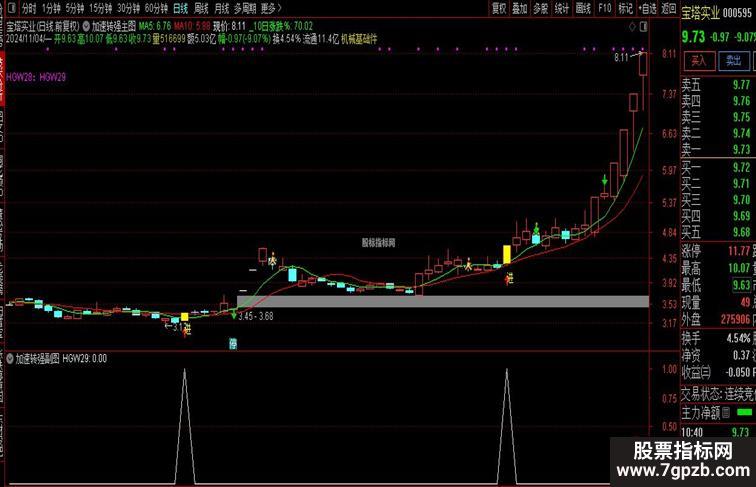Click the 交易状态 trading status line
756x487 pixels.
[x=718, y=394]
